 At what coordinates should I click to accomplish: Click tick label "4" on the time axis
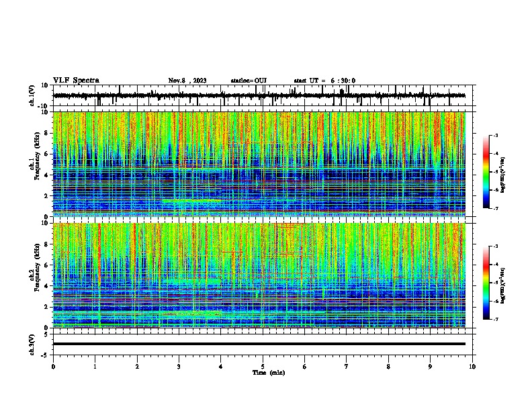(221, 367)
